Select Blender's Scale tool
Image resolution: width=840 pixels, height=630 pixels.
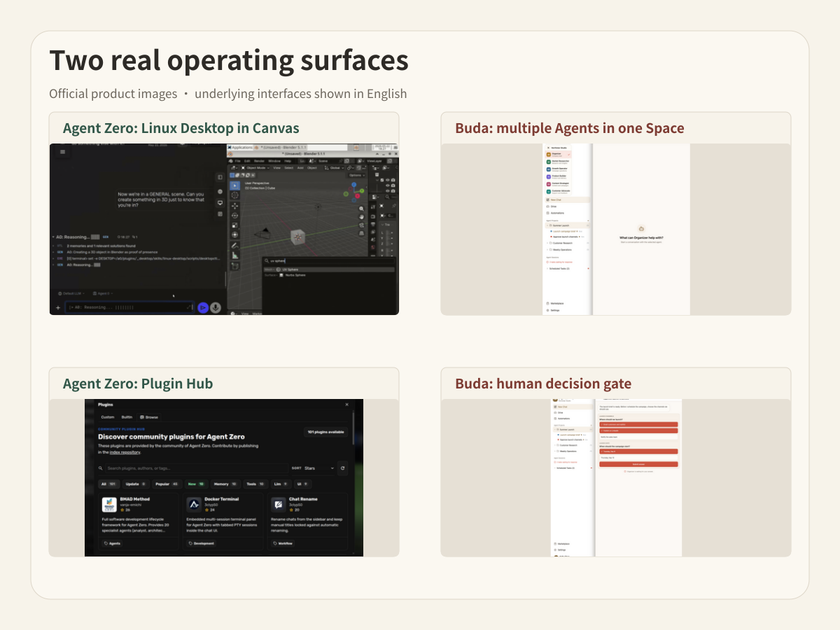[234, 225]
